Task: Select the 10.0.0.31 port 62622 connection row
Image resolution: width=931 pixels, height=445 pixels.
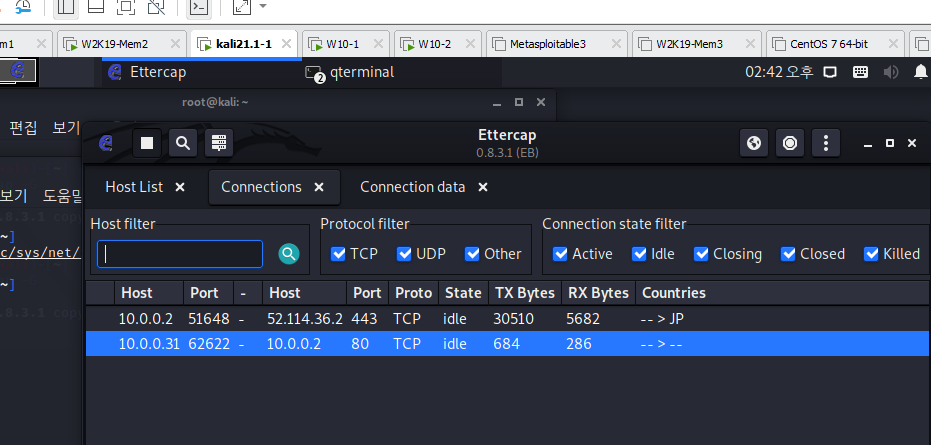Action: pyautogui.click(x=508, y=344)
